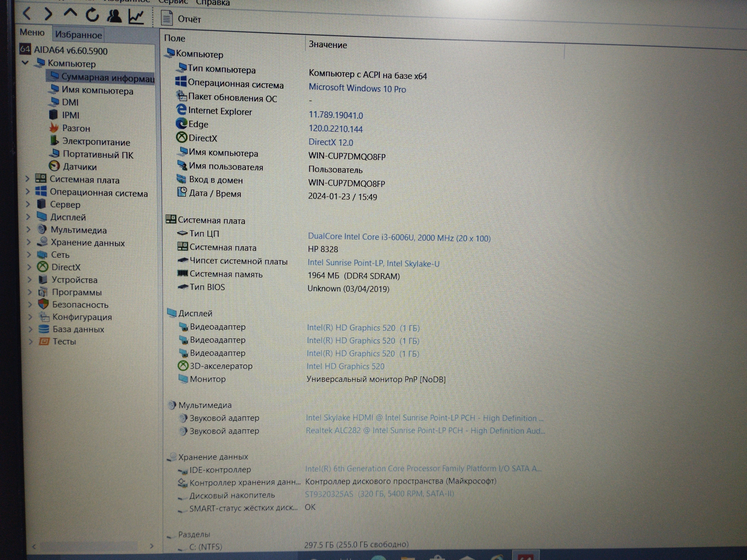
Task: Expand Операционная система tree node
Action: pos(28,192)
